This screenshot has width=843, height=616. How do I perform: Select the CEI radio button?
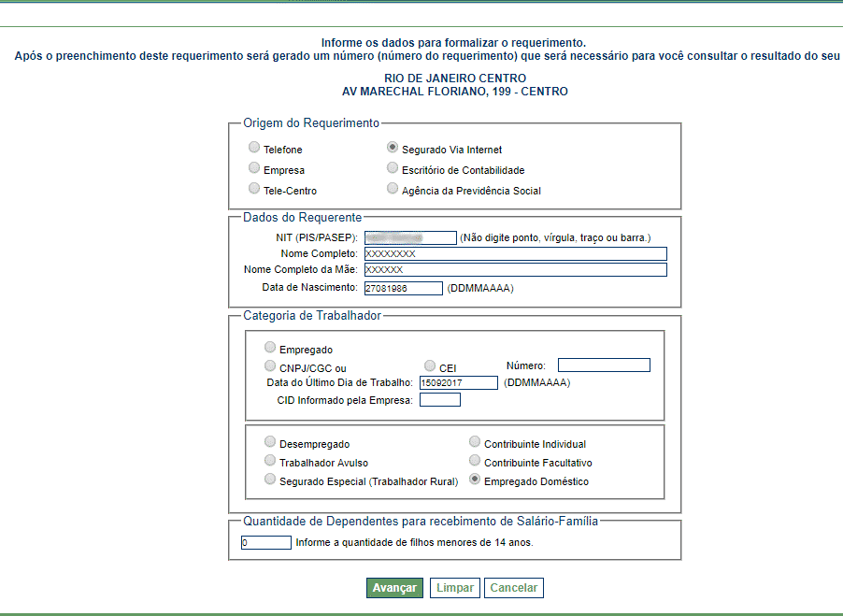coord(430,366)
